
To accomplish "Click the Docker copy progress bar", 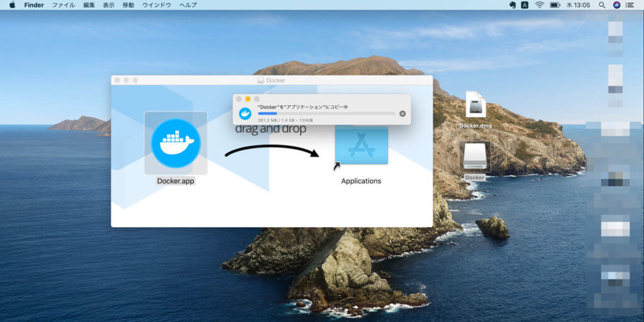I will [326, 114].
